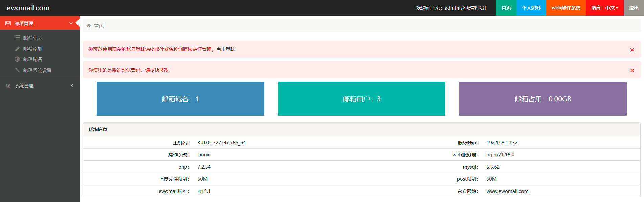The height and width of the screenshot is (202, 644).
Task: Open the web邮件系统 top button
Action: coord(566,8)
